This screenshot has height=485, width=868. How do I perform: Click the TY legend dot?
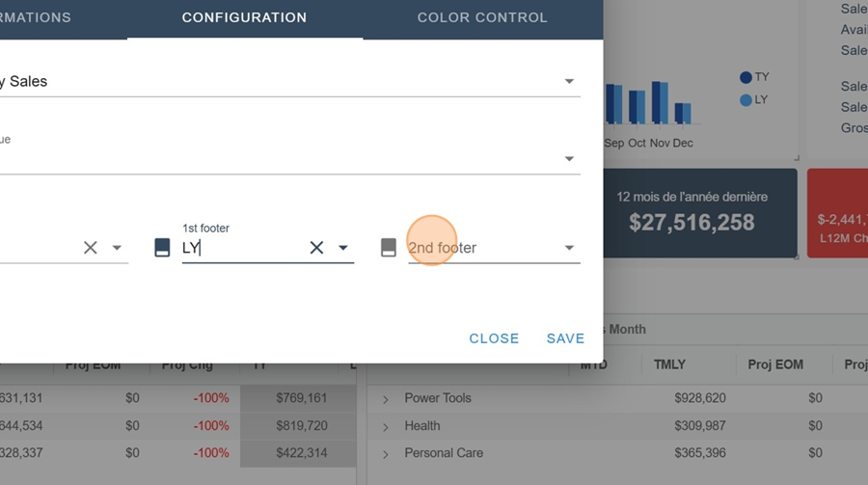coord(746,77)
